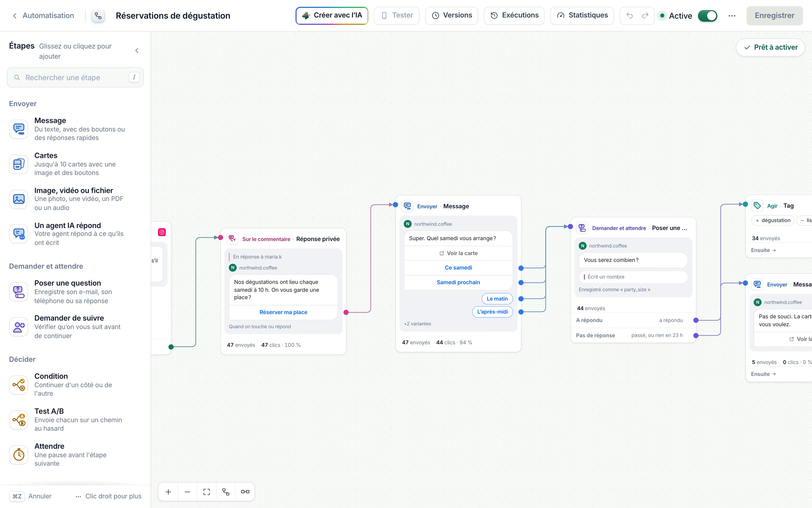Select the Voir la carte button in the message
812x508 pixels.
coord(458,253)
